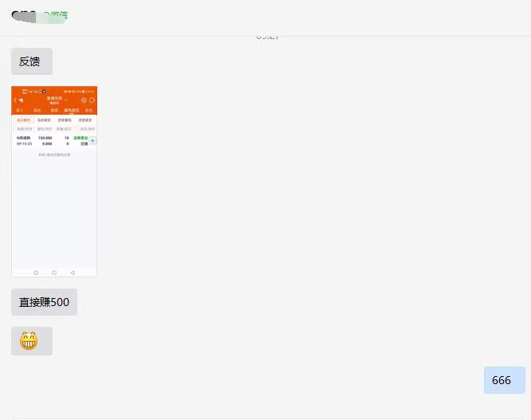Screen dimensions: 531x420
Task: Open the hexagon settings icon in orange header
Action: [84, 100]
